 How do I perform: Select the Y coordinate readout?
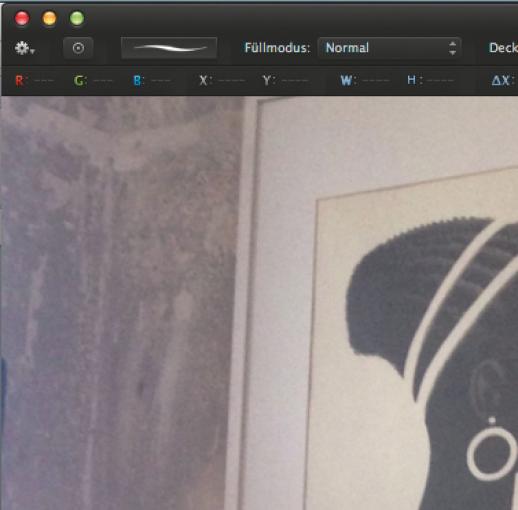[x=285, y=81]
